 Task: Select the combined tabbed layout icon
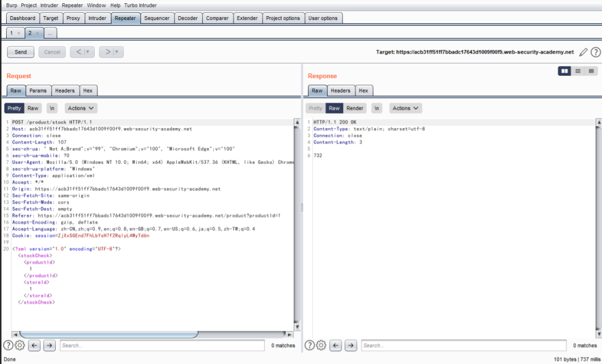(x=591, y=71)
